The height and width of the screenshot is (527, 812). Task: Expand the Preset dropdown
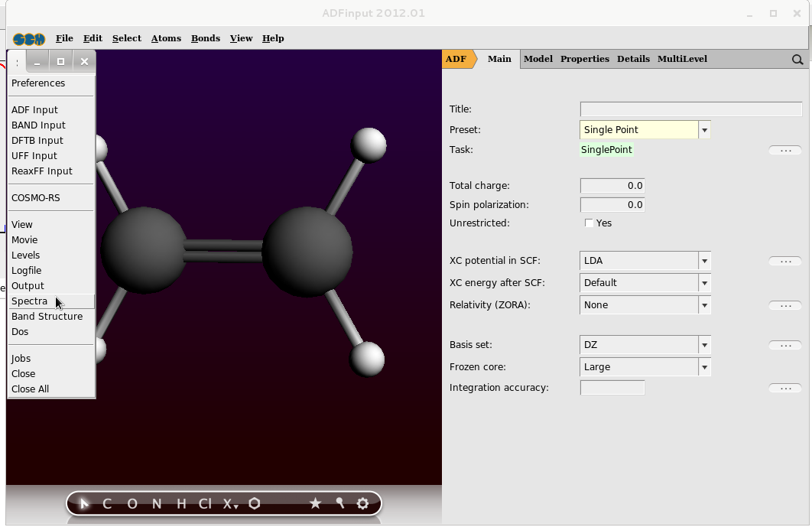[x=704, y=130]
